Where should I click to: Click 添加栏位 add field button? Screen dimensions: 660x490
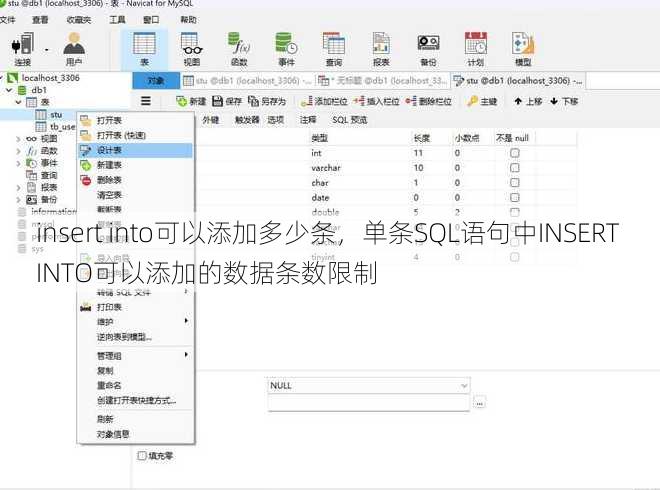click(x=324, y=101)
